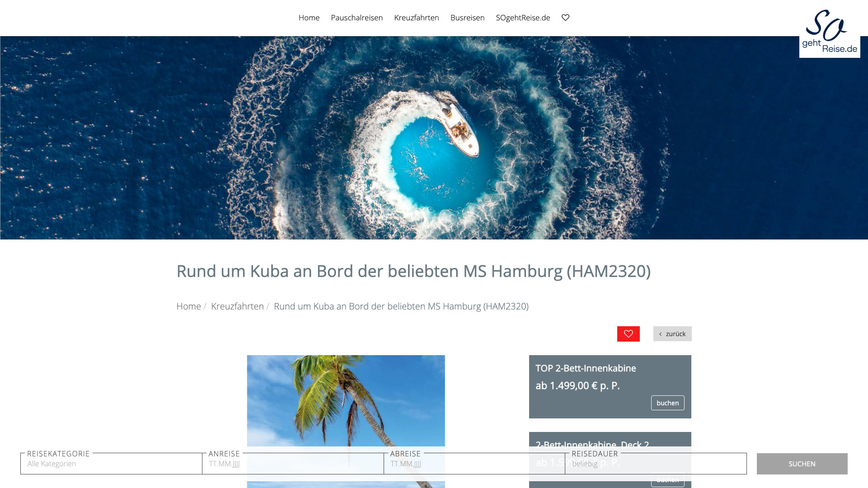Viewport: 868px width, 488px height.
Task: Go to Home in top navigation
Action: pyautogui.click(x=309, y=18)
